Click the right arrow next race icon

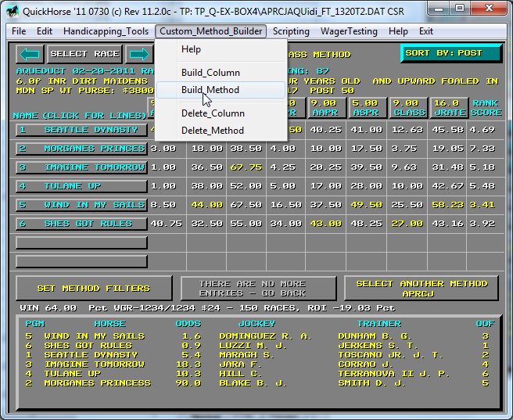139,54
